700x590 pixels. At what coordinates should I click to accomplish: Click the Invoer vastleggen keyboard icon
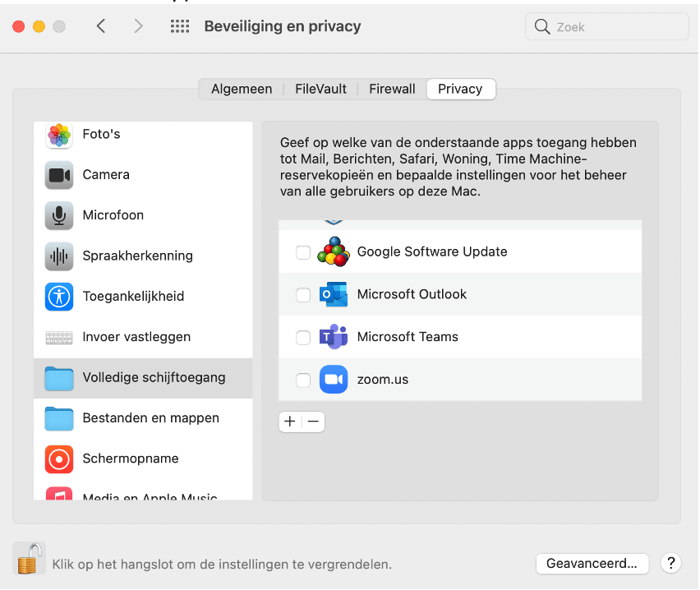point(59,338)
